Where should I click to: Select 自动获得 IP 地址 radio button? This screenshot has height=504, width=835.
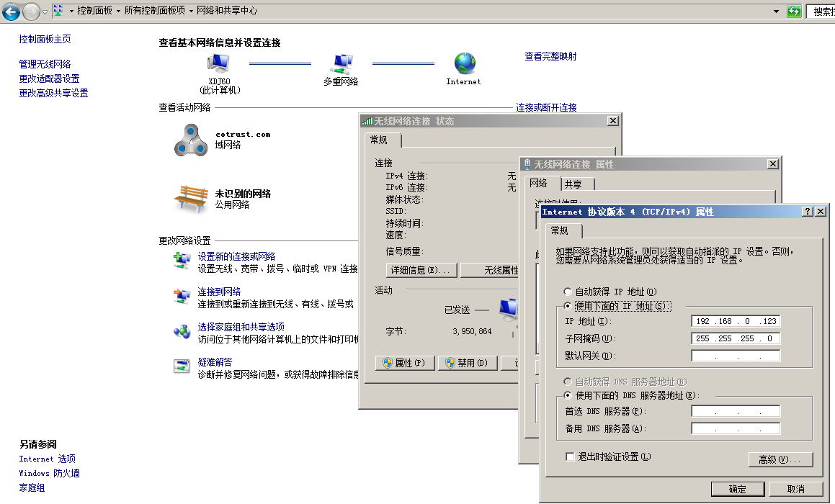tap(568, 292)
